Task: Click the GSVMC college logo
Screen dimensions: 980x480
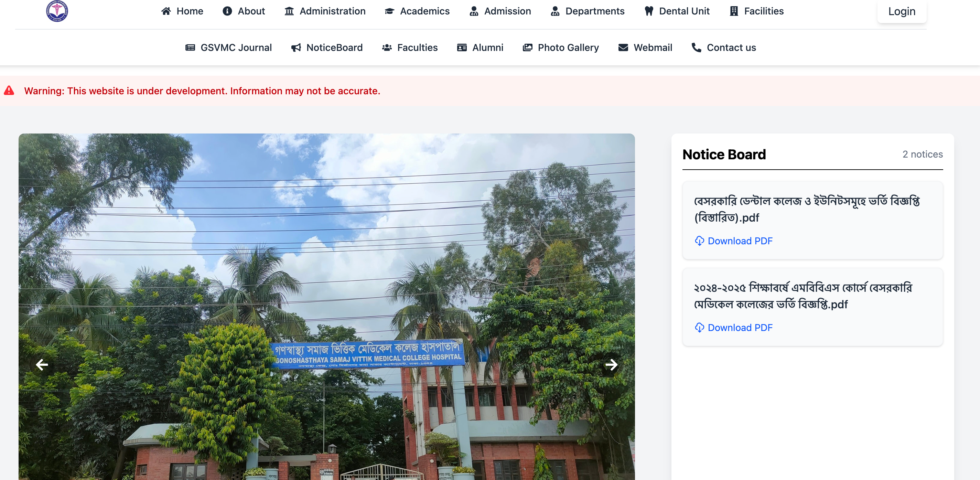Action: tap(57, 11)
